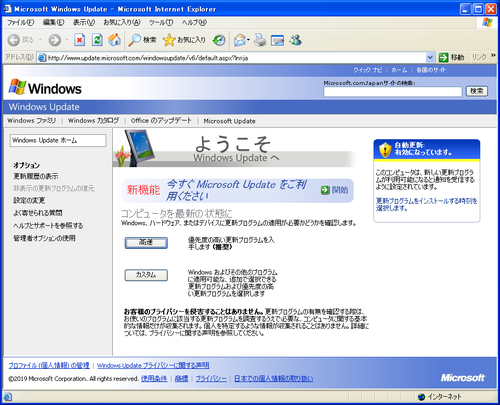Click the 高速 (Express) button

146,243
